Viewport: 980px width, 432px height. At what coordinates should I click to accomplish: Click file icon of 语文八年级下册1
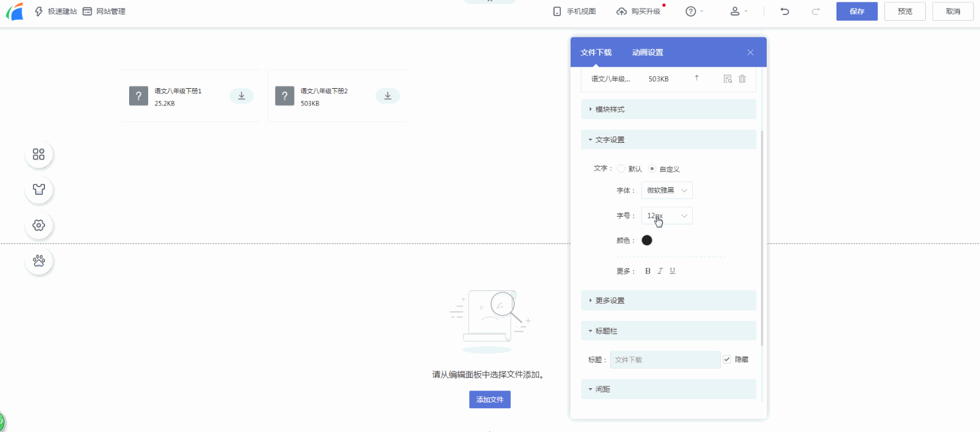138,96
